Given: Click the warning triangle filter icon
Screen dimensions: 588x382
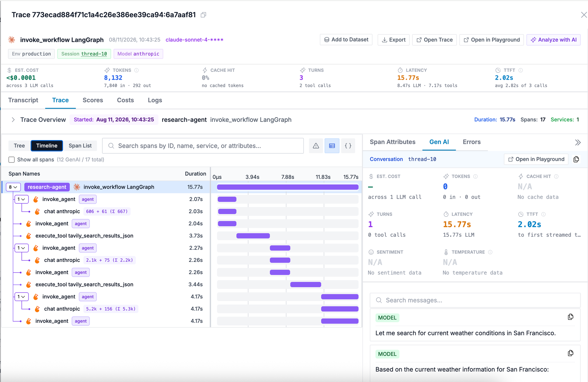Looking at the screenshot, I should 316,146.
